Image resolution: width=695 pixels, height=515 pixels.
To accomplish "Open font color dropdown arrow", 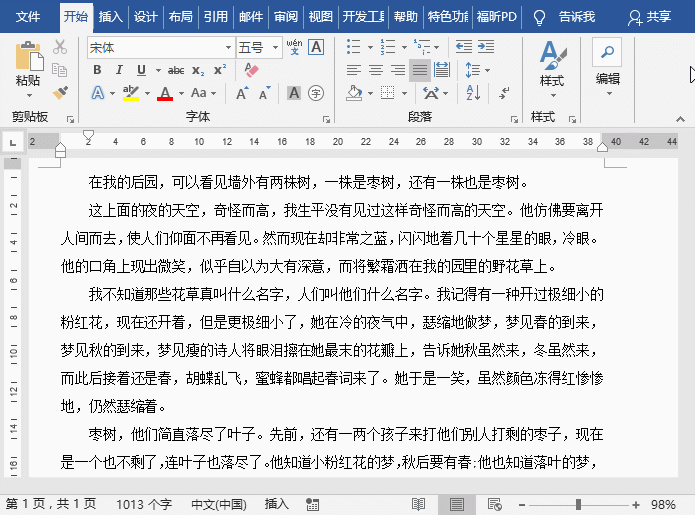I will point(181,94).
